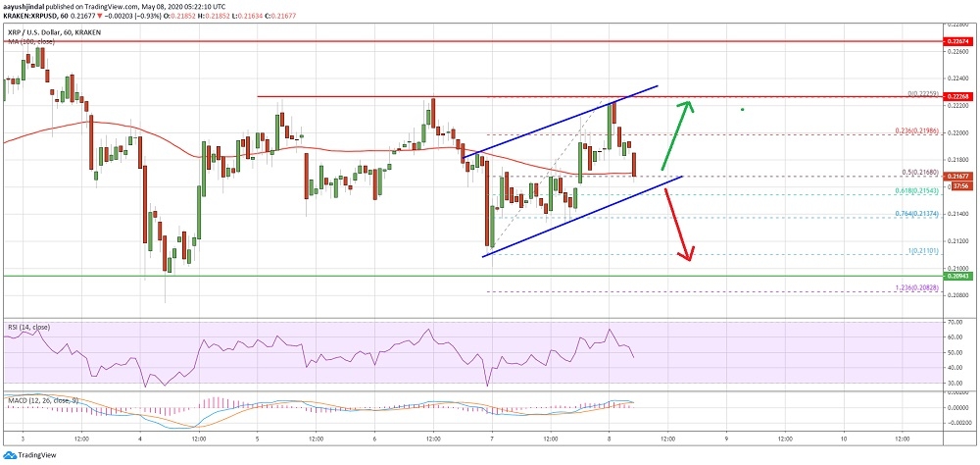
Task: Click the date label '10' on the time axis
Action: [x=844, y=439]
